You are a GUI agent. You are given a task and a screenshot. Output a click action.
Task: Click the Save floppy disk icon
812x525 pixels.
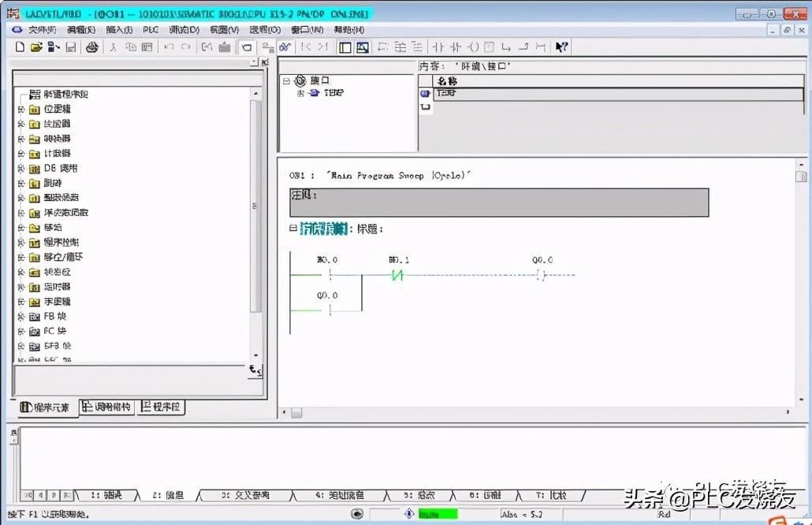[71, 47]
